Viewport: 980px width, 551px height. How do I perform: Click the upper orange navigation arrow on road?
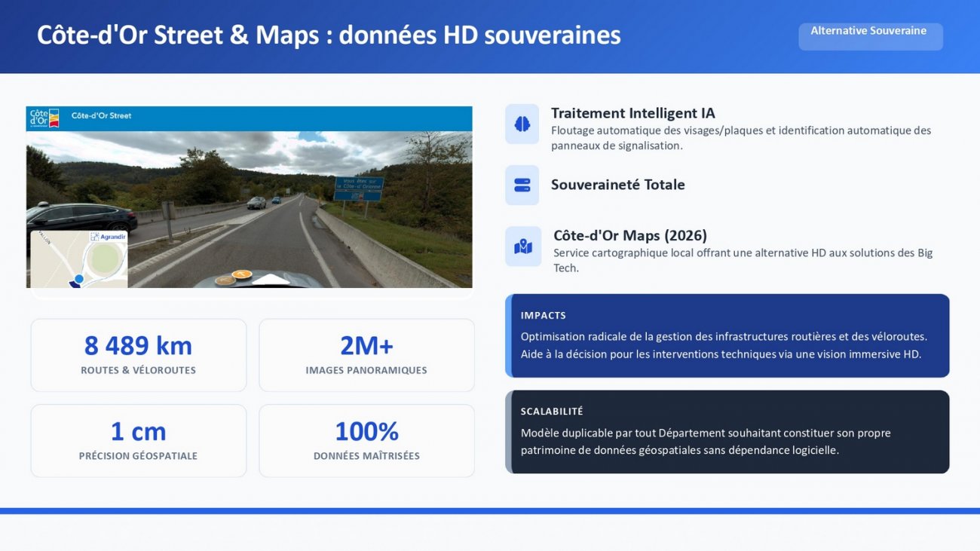[241, 274]
